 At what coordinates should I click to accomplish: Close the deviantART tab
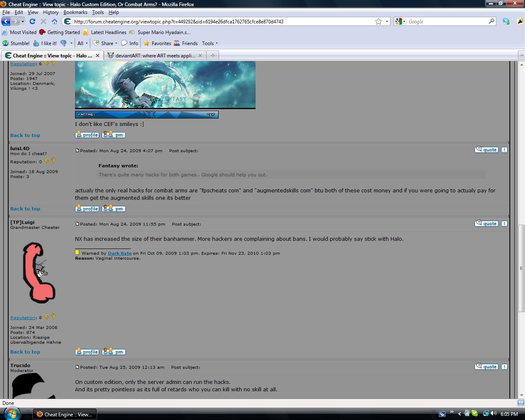click(200, 55)
